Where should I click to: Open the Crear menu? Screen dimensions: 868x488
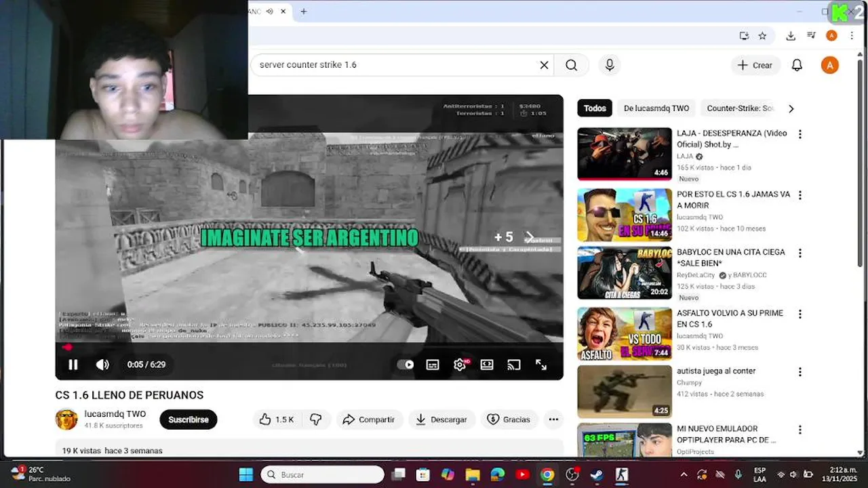755,65
